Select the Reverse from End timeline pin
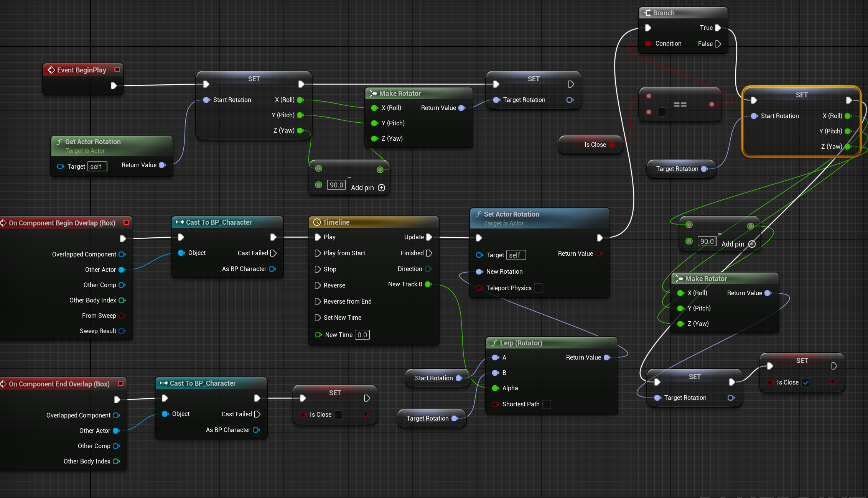Viewport: 868px width, 498px height. point(318,302)
